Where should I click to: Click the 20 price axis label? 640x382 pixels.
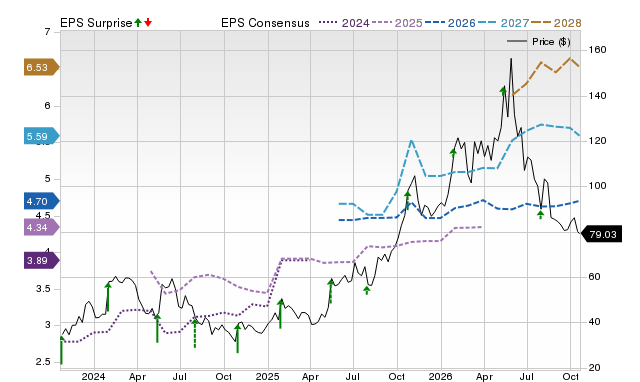(595, 367)
